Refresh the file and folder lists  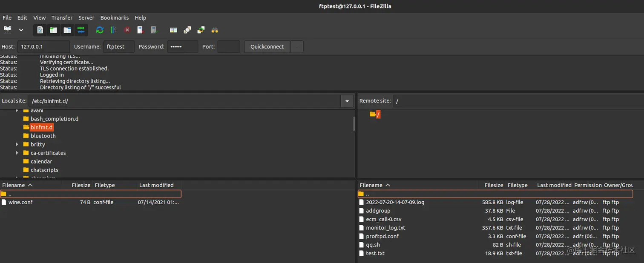[100, 30]
